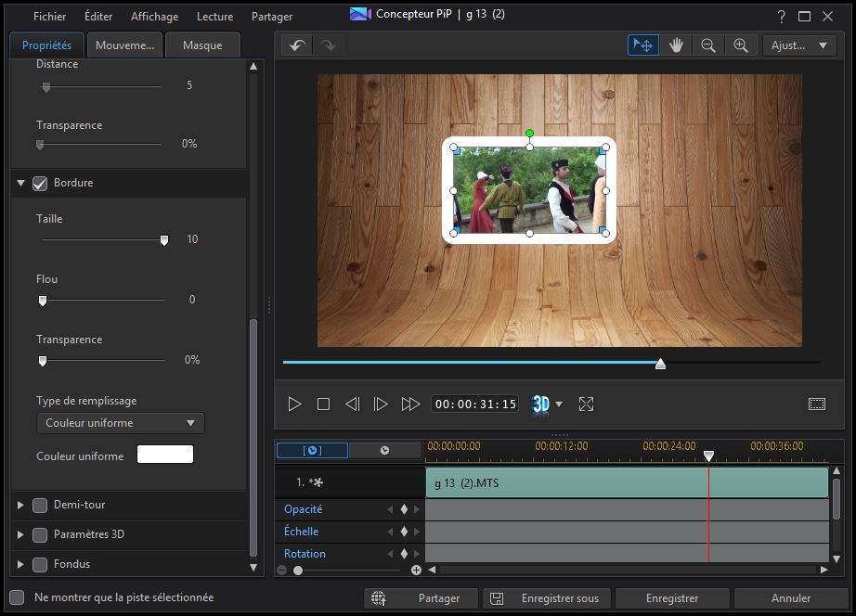This screenshot has height=616, width=856.
Task: Click the fast forward button
Action: [x=410, y=404]
